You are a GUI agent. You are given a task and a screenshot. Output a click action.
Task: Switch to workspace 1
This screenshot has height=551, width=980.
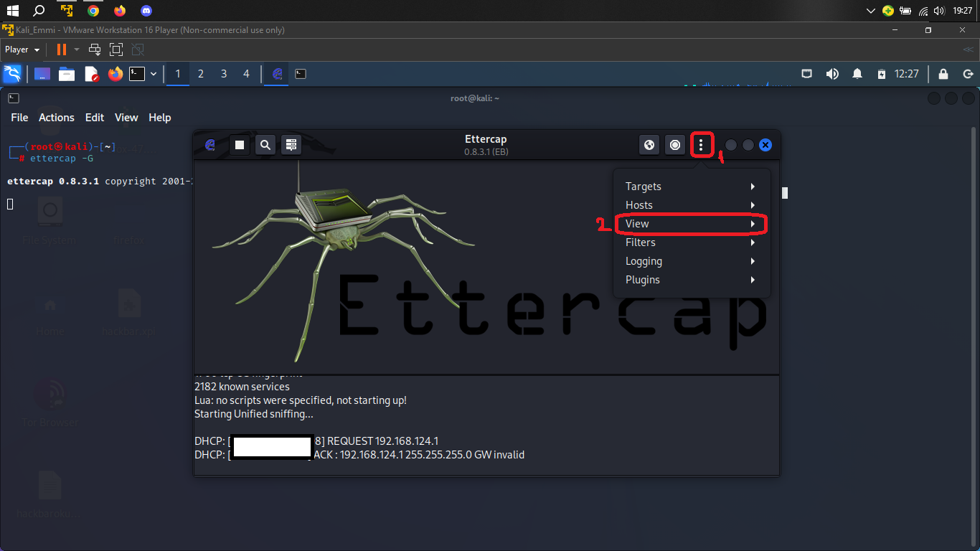coord(178,74)
